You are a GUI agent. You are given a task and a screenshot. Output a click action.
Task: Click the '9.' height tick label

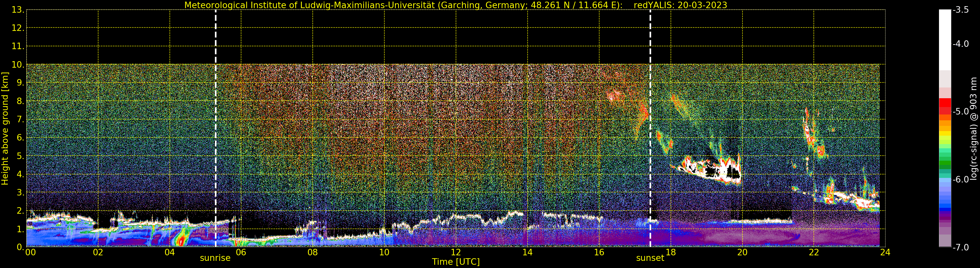(21, 83)
